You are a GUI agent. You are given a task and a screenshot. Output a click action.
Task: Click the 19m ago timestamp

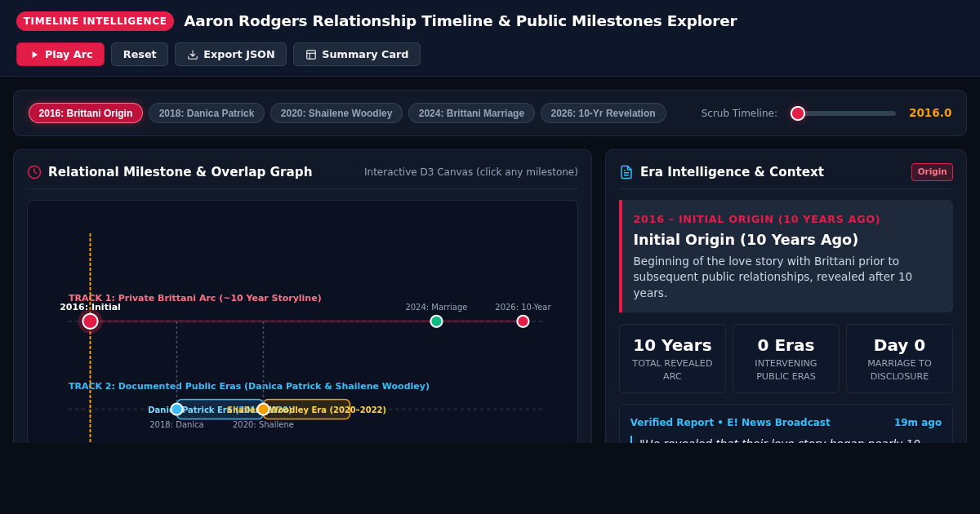tap(918, 423)
